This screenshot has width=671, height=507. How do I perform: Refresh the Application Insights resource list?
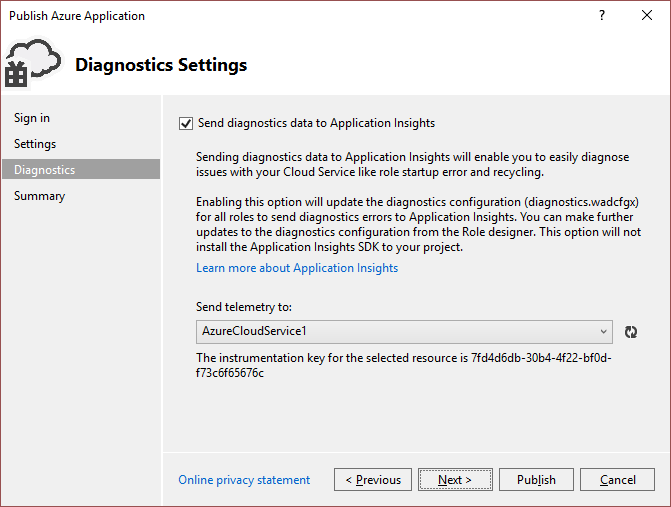(631, 332)
